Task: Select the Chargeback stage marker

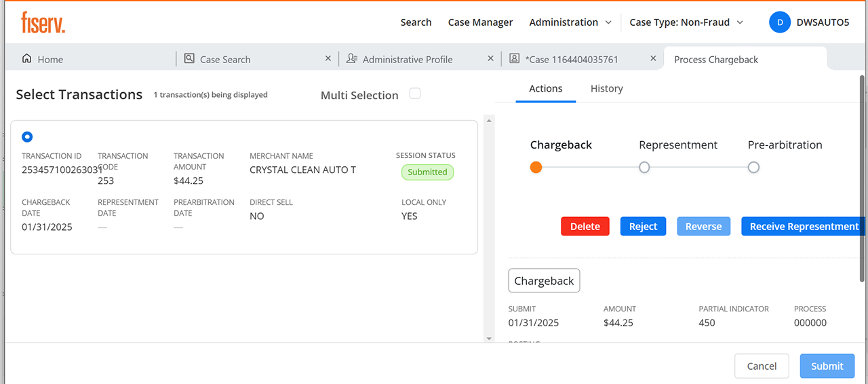Action: point(536,167)
